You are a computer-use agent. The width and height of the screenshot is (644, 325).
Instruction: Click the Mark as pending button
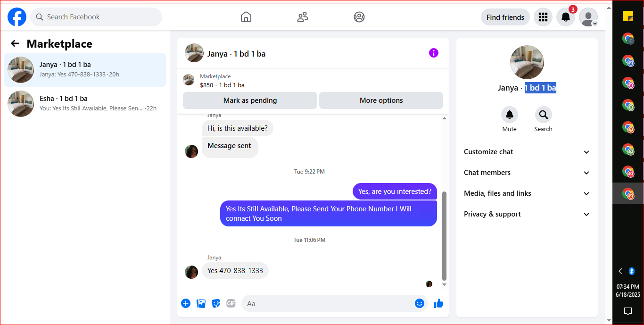pos(250,100)
